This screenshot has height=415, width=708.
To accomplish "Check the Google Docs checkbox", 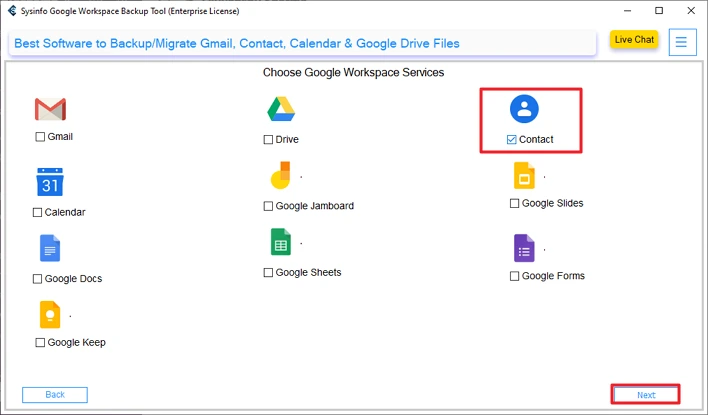I will coord(37,279).
